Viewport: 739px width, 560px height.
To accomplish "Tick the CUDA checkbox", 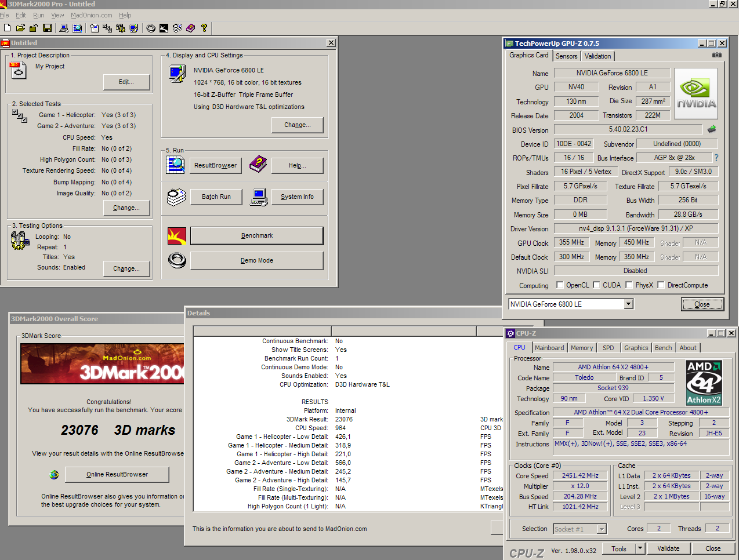I will pyautogui.click(x=596, y=285).
